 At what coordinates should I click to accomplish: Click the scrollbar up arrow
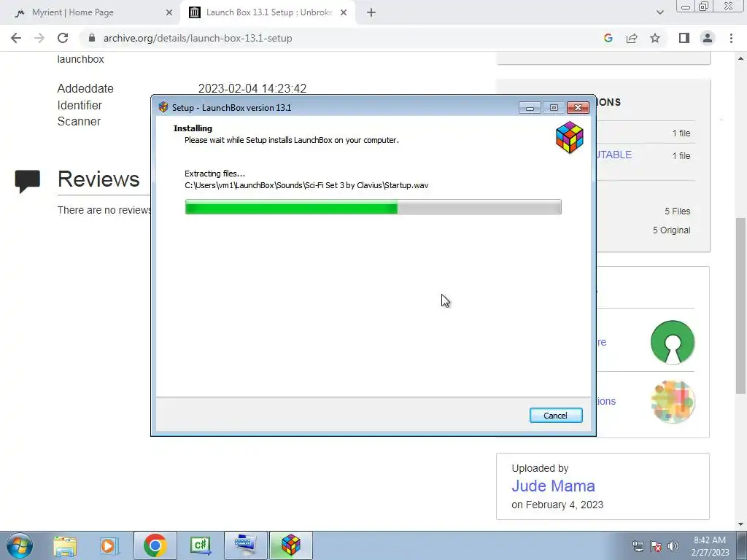point(740,58)
